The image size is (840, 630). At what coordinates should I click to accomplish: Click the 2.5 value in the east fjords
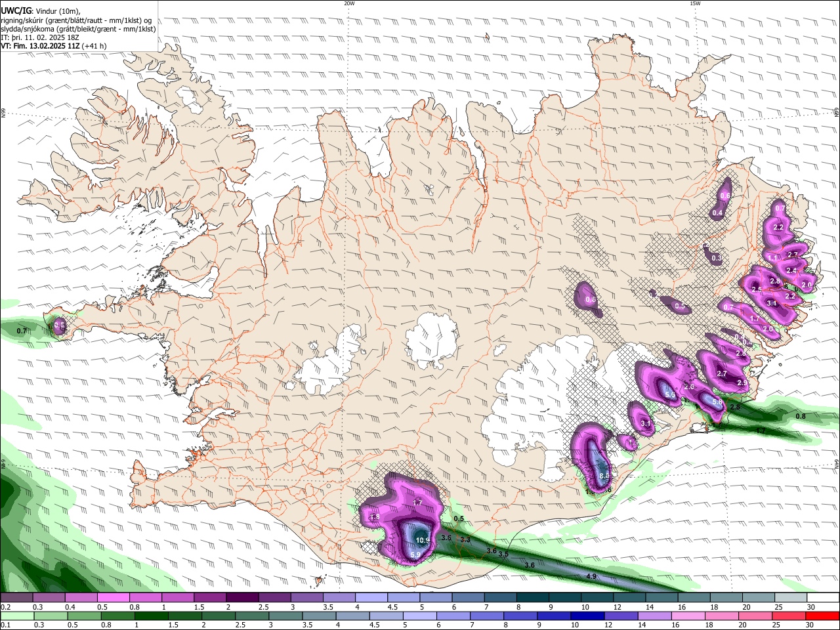point(756,289)
